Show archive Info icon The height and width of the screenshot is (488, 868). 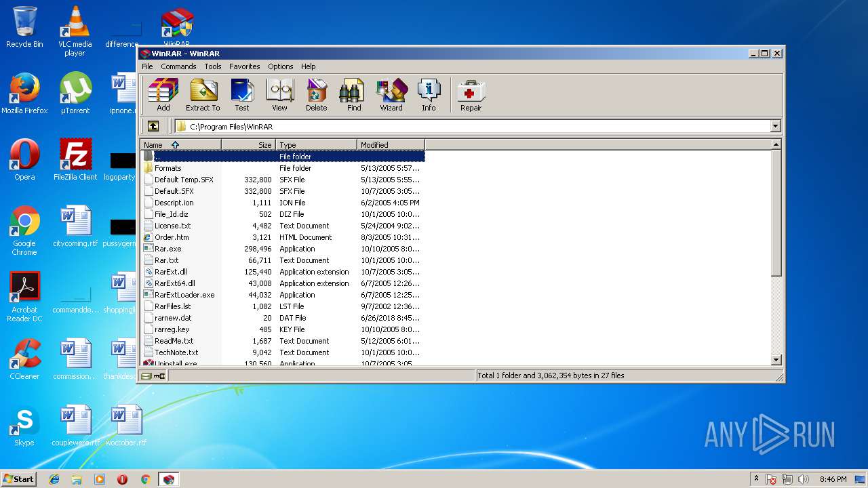tap(429, 95)
